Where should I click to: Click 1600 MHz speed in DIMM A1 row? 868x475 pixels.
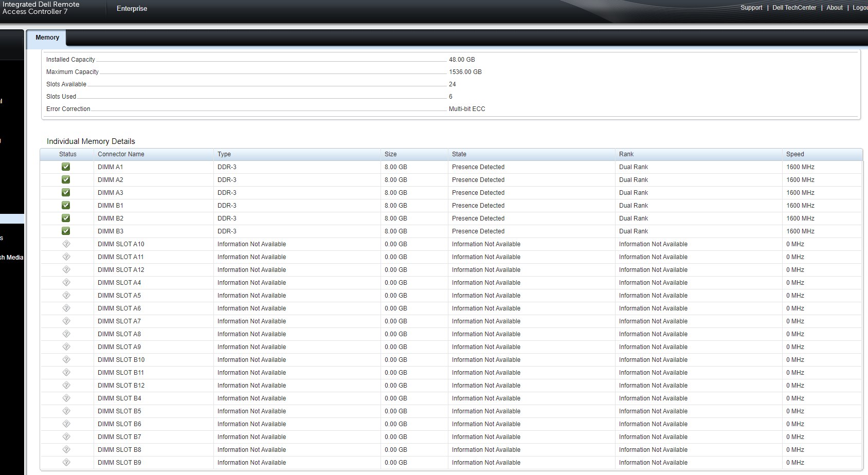point(800,167)
